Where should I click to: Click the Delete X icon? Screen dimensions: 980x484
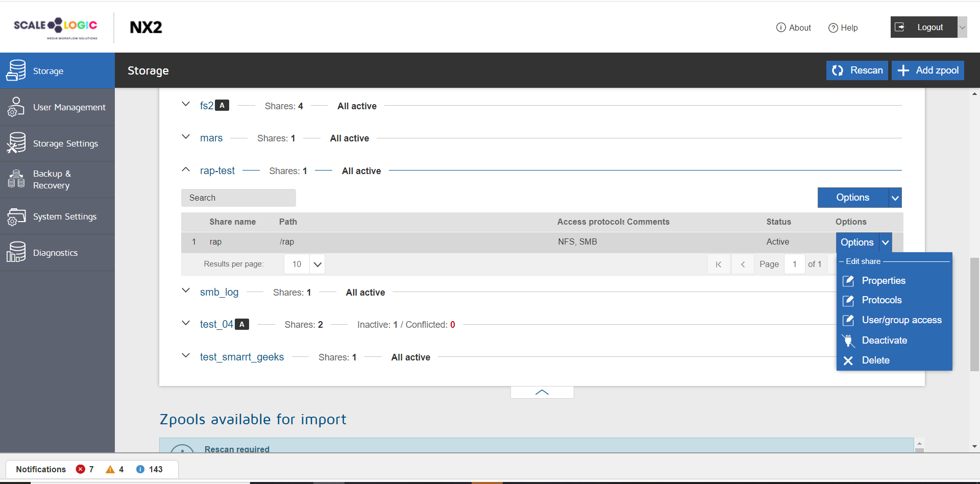pyautogui.click(x=848, y=360)
